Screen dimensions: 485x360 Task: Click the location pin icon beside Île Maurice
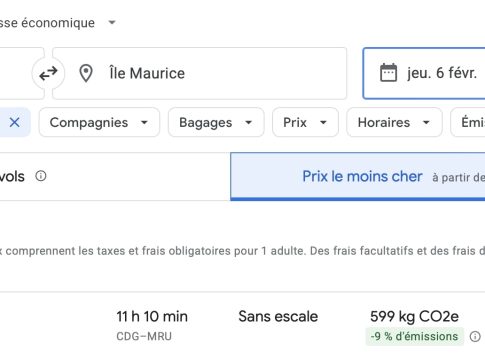(x=86, y=73)
